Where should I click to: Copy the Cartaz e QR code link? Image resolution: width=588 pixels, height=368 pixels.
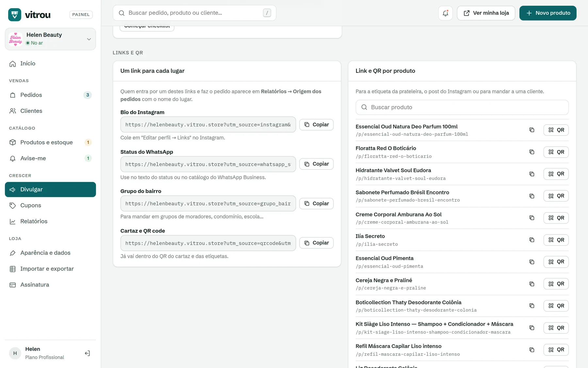tap(316, 243)
